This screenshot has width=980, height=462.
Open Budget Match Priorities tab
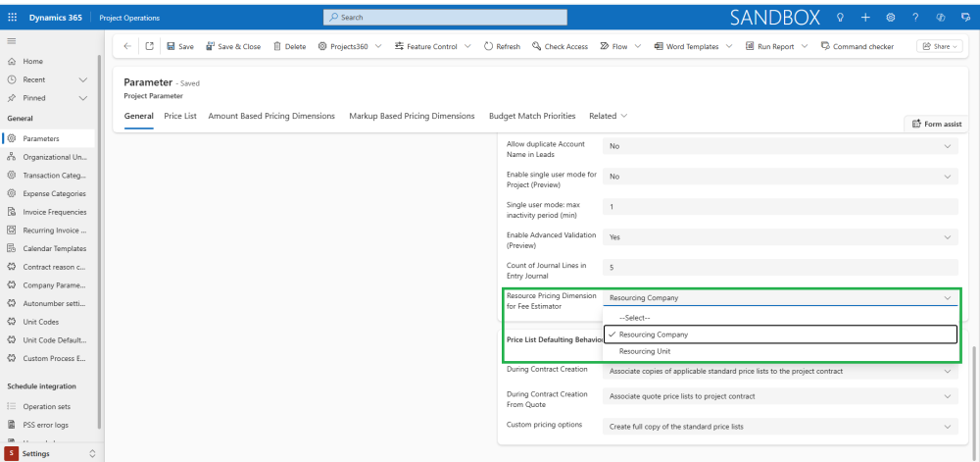coord(532,116)
